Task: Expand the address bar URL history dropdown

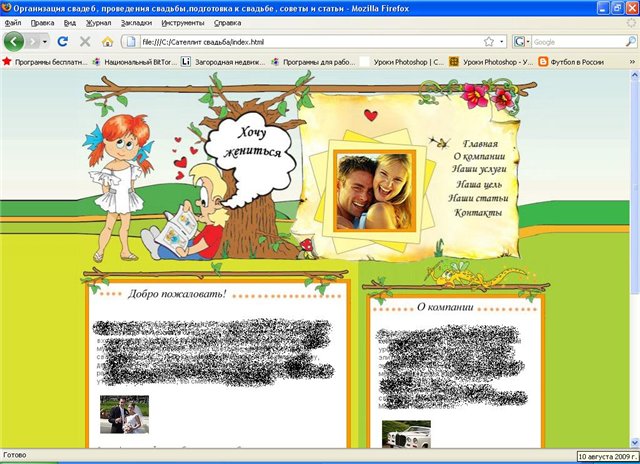Action: (x=501, y=42)
